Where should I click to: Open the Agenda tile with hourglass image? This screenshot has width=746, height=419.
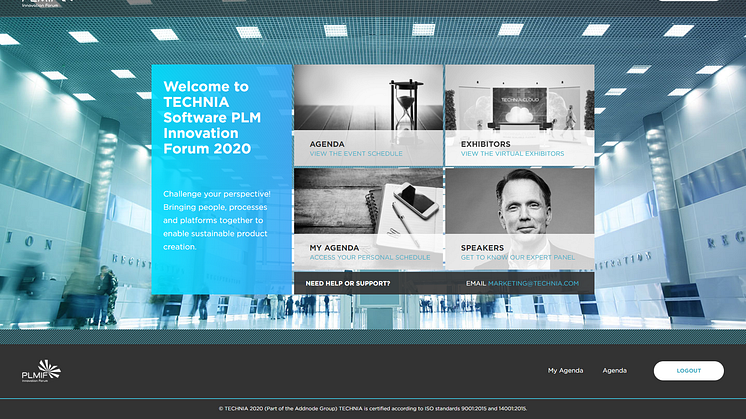[x=368, y=115]
